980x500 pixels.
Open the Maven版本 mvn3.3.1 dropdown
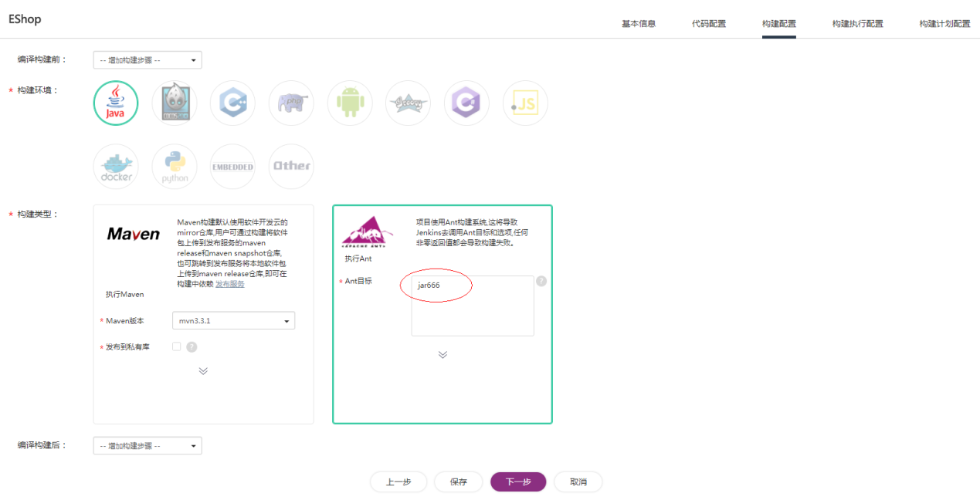(x=233, y=320)
